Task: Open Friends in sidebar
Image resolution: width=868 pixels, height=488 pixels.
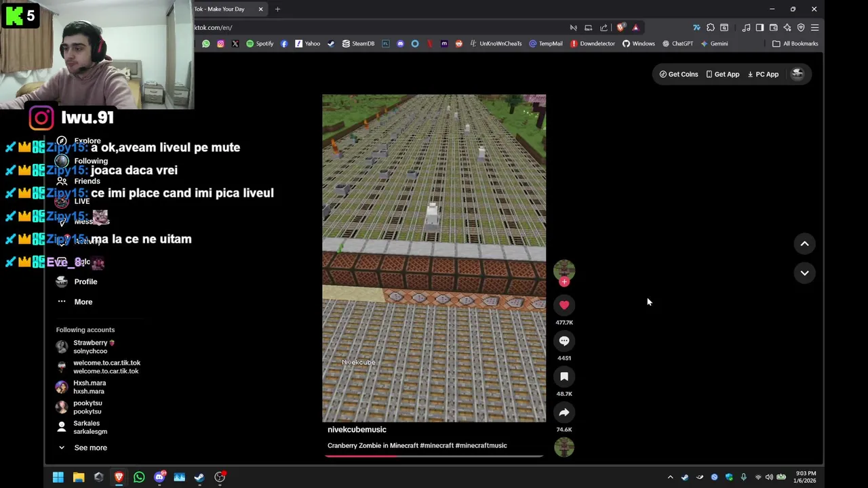Action: point(79,181)
